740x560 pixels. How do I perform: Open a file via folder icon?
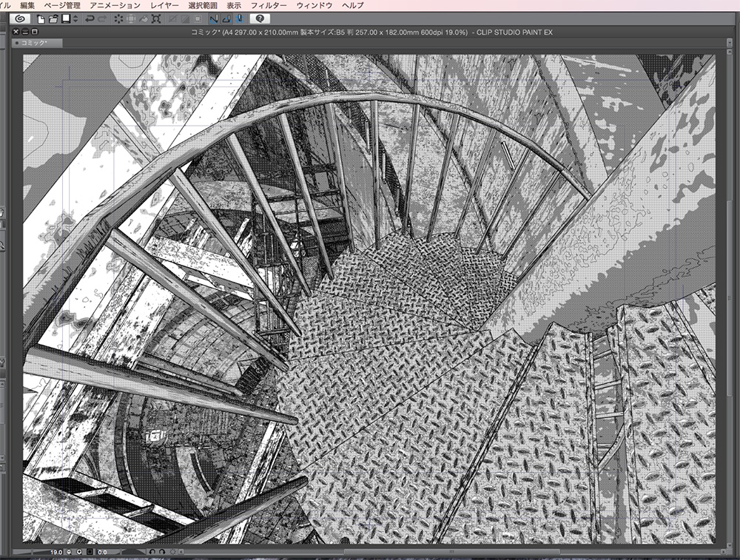coord(53,19)
